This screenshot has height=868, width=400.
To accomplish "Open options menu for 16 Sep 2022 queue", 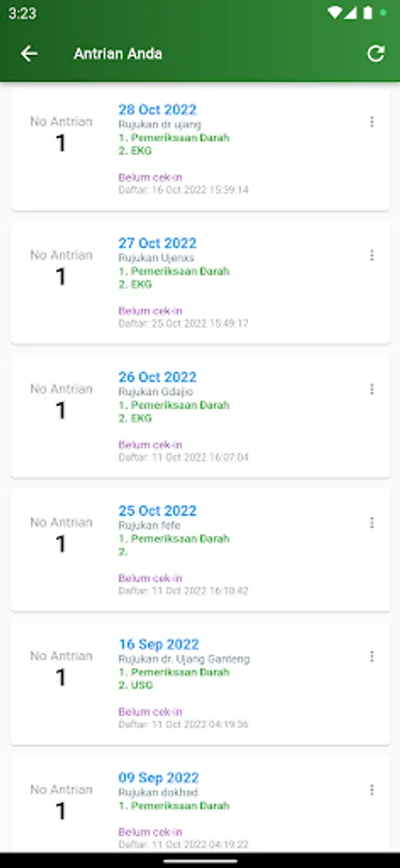I will coord(372,657).
